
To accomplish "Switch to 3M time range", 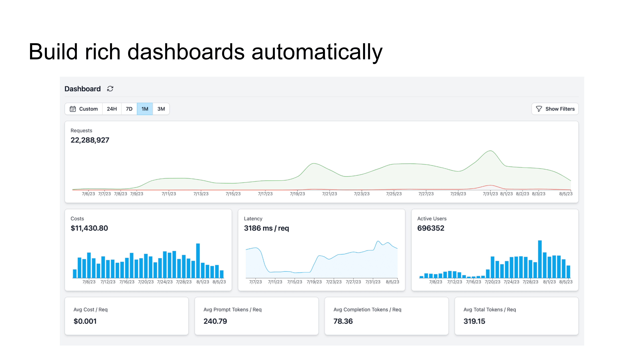I will 161,109.
